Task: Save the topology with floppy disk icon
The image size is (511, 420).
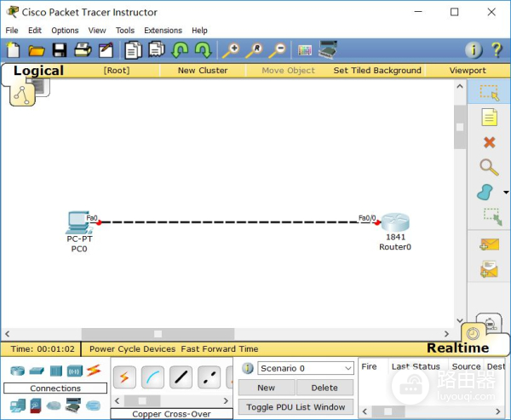Action: [x=60, y=50]
